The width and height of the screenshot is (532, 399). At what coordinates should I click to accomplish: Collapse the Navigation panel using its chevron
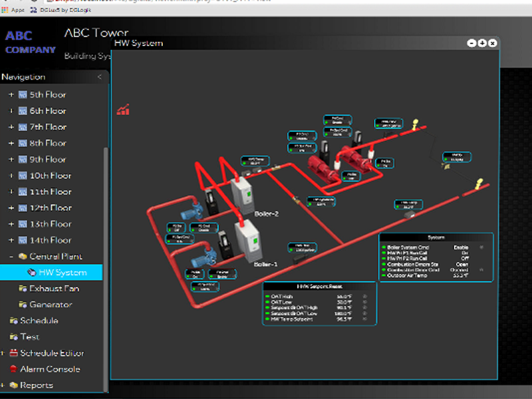[x=100, y=76]
